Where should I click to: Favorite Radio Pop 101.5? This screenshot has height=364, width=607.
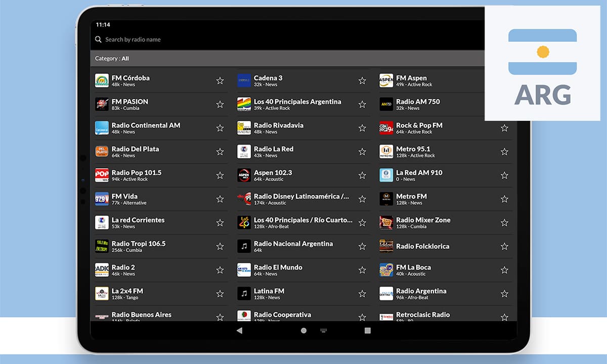[x=220, y=175]
